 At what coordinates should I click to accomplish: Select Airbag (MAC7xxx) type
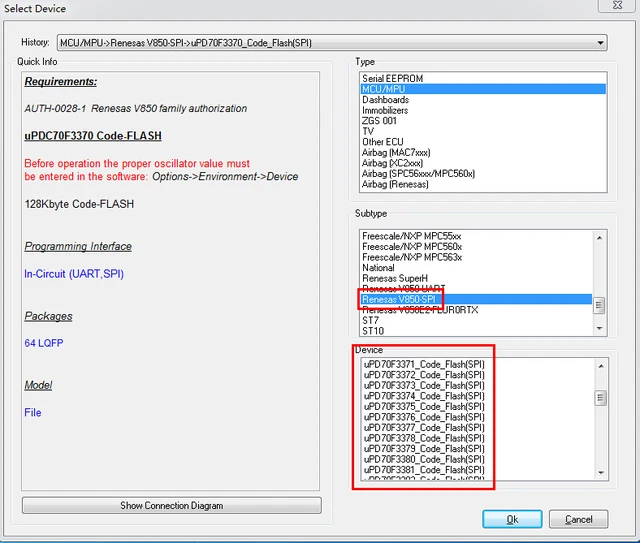[483, 152]
